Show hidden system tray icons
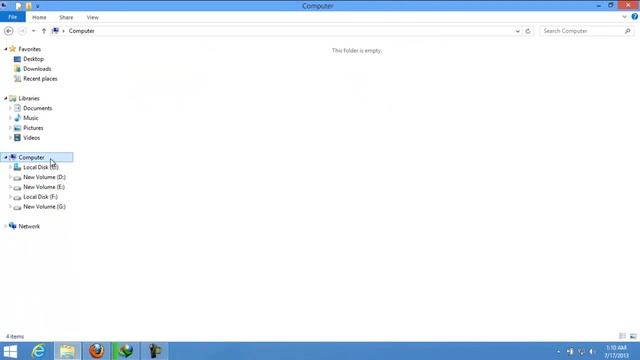 click(558, 351)
